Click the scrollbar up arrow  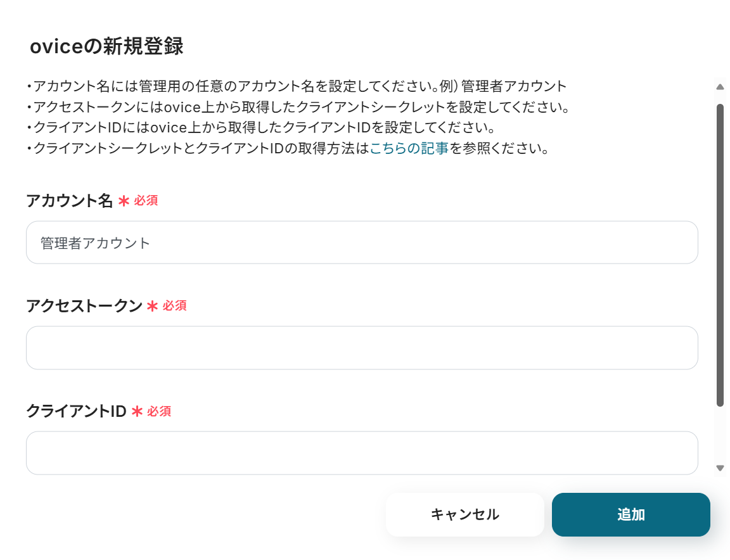(x=720, y=86)
